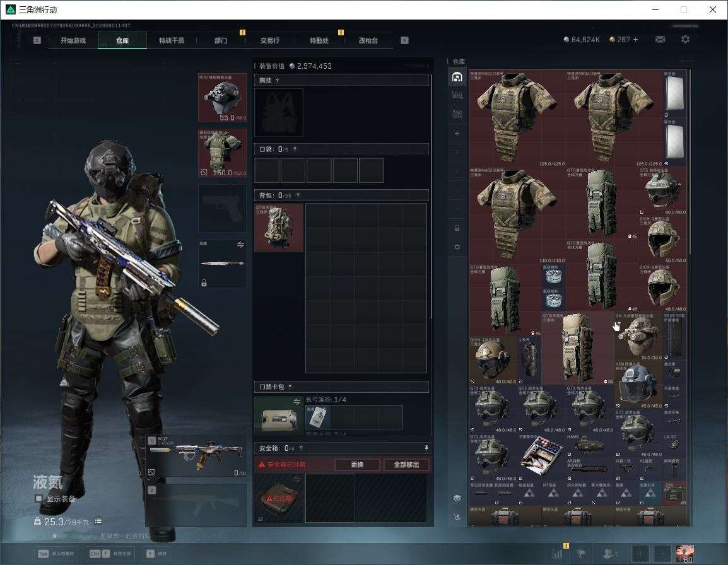
Task: Click the stack items layers icon
Action: [457, 498]
